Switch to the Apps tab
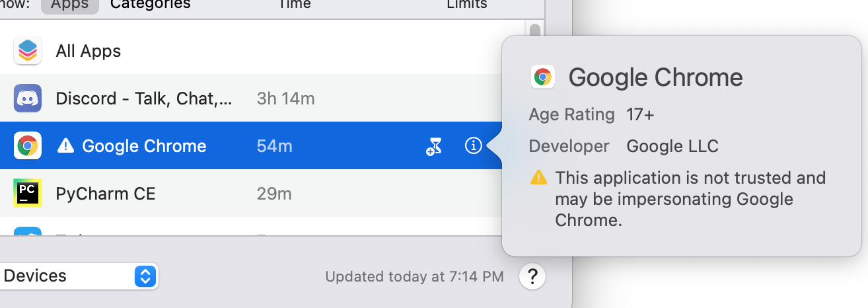The width and height of the screenshot is (868, 308). pyautogui.click(x=70, y=5)
